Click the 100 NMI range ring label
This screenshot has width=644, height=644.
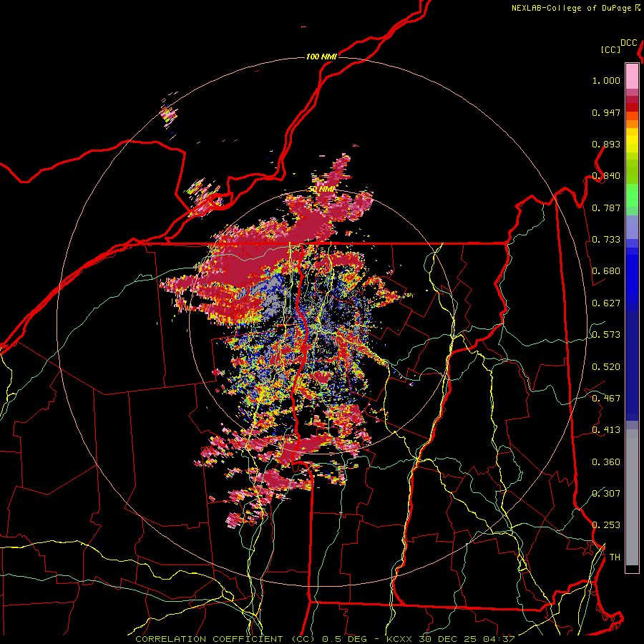[x=321, y=57]
